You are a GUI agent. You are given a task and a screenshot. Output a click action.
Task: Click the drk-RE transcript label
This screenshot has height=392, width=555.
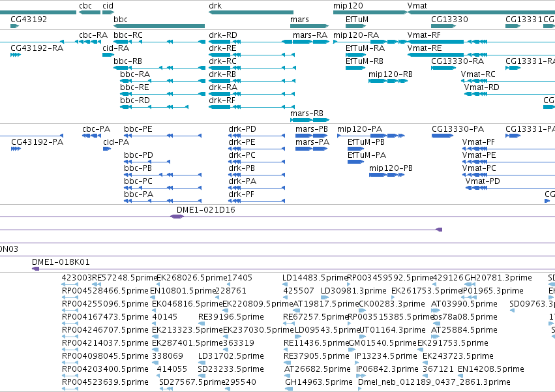[x=222, y=48]
